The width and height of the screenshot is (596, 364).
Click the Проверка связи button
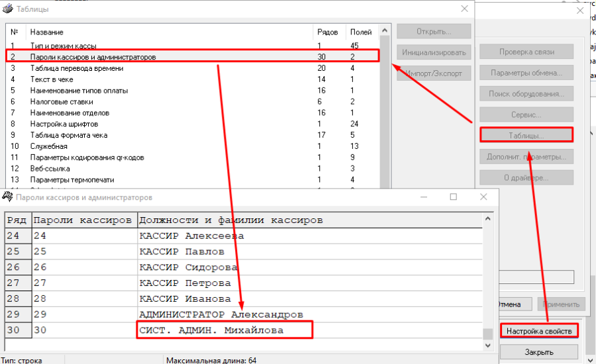526,52
